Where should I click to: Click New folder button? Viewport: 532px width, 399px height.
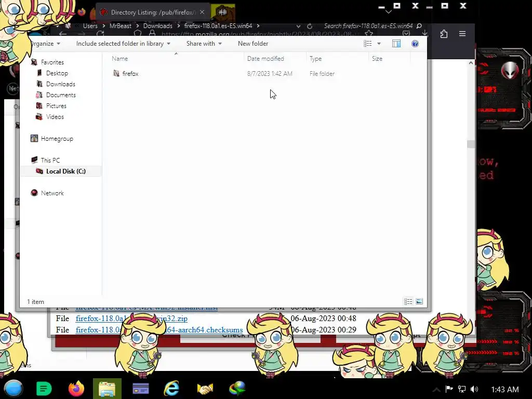(x=253, y=44)
